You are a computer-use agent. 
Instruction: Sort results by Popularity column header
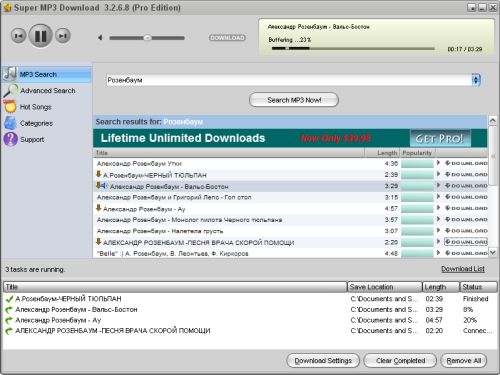tap(417, 153)
